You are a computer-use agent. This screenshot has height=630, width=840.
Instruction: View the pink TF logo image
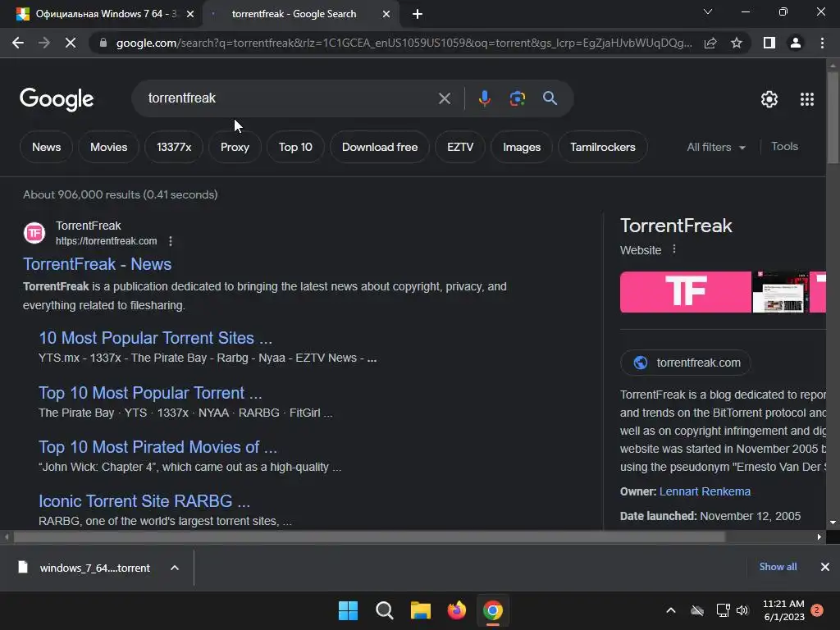[686, 292]
